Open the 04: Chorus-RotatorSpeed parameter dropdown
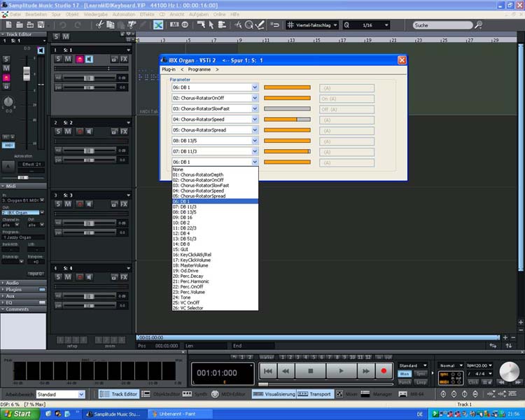Viewport: 525px width, 420px height. click(255, 119)
